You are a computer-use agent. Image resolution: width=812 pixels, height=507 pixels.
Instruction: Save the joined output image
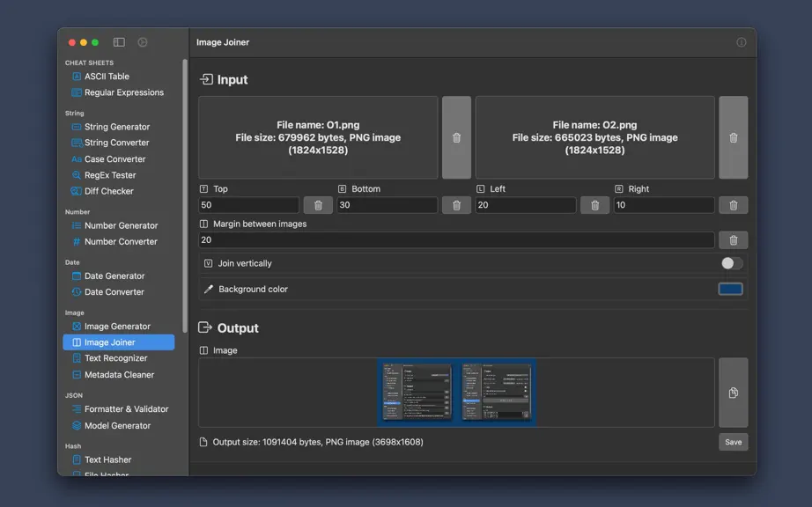734,442
